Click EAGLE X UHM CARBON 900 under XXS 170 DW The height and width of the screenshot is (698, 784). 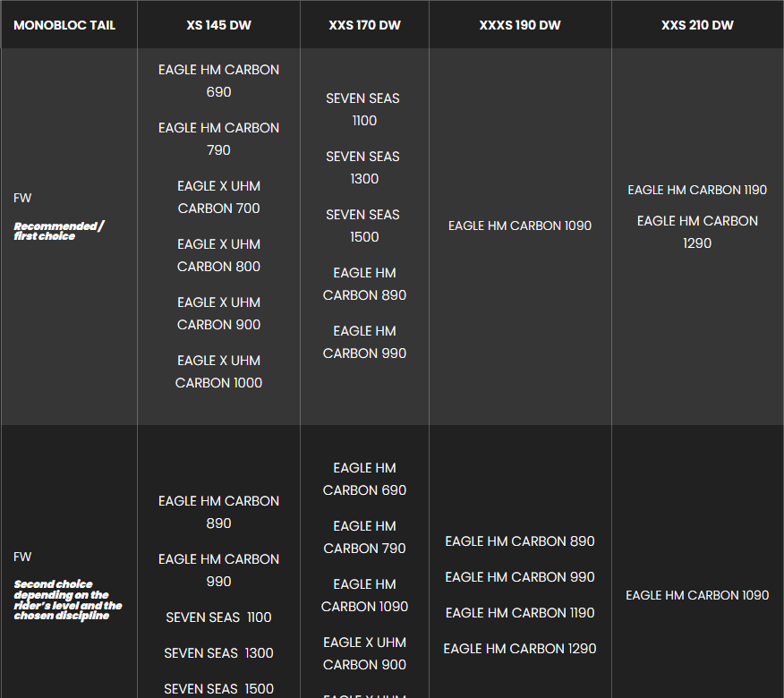(x=364, y=653)
